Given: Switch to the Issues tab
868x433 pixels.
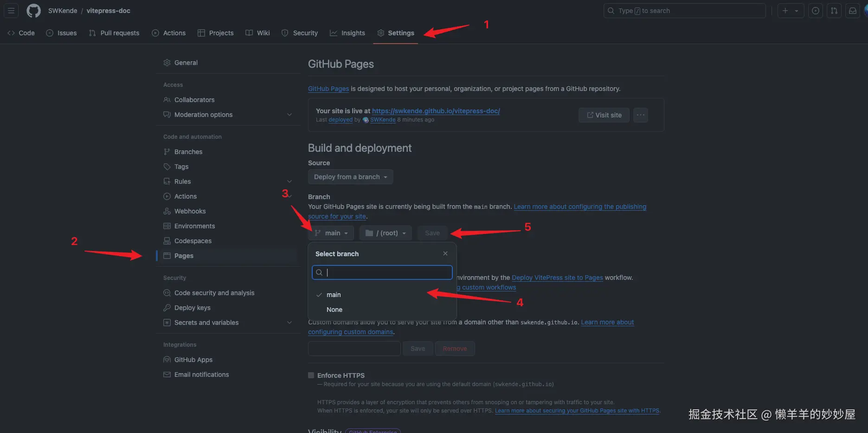Looking at the screenshot, I should (x=62, y=33).
